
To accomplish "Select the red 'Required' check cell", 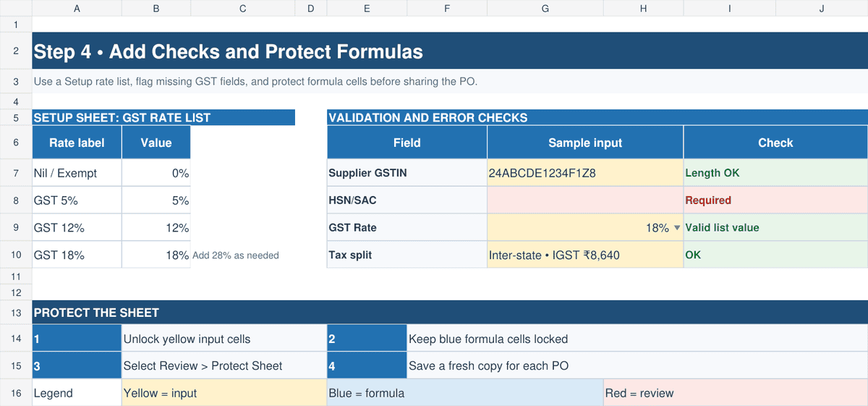I will pos(775,200).
